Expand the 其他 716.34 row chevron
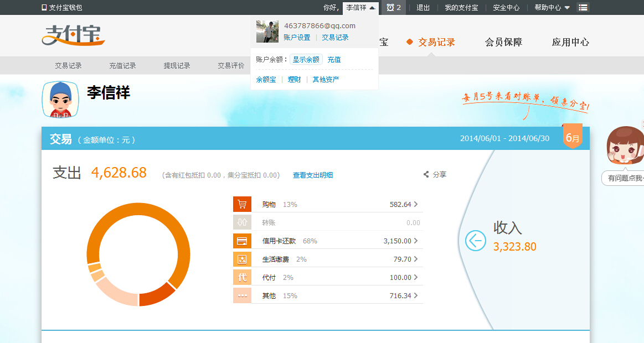This screenshot has height=343, width=644. 416,295
